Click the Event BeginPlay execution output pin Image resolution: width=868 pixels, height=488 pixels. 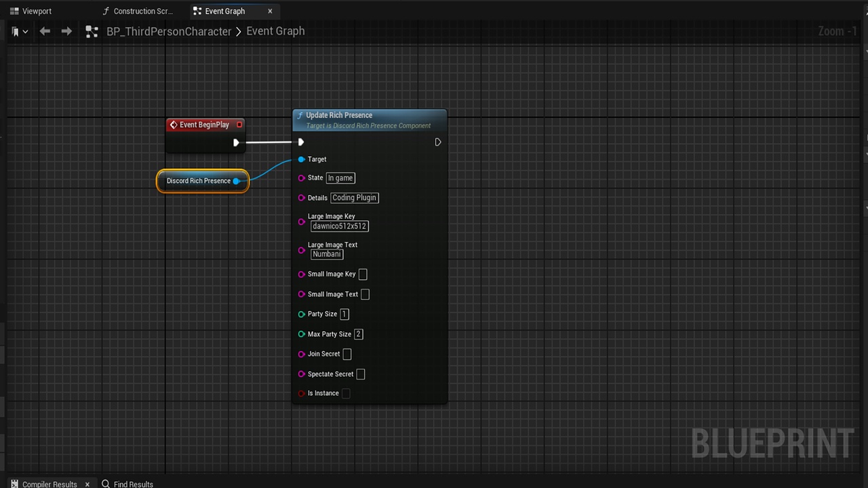(x=236, y=142)
